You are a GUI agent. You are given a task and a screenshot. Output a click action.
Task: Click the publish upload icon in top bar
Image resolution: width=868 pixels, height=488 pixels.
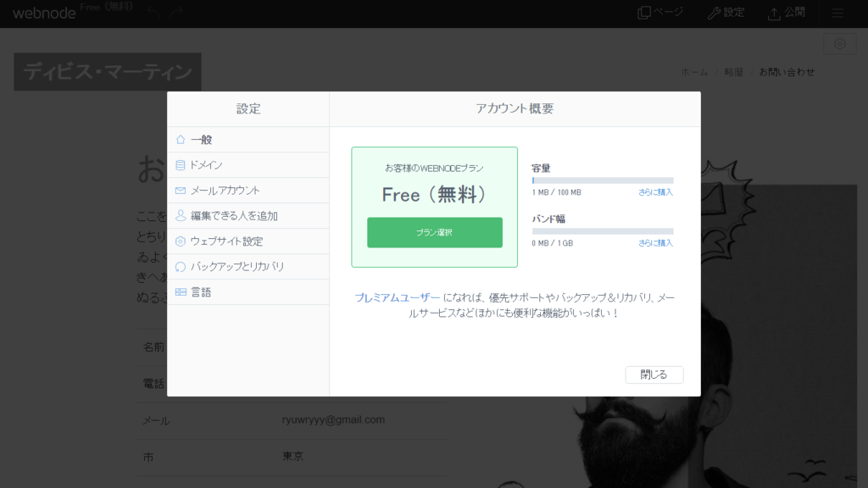pos(774,14)
